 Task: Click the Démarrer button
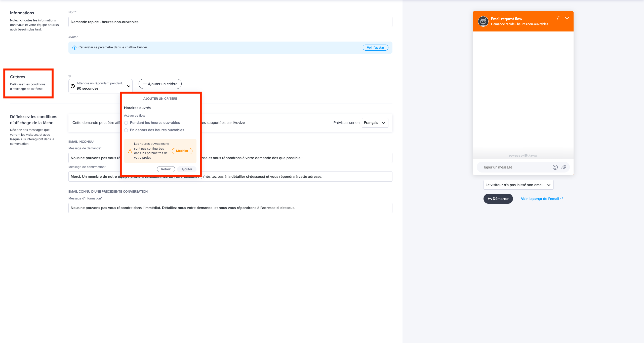coord(498,199)
